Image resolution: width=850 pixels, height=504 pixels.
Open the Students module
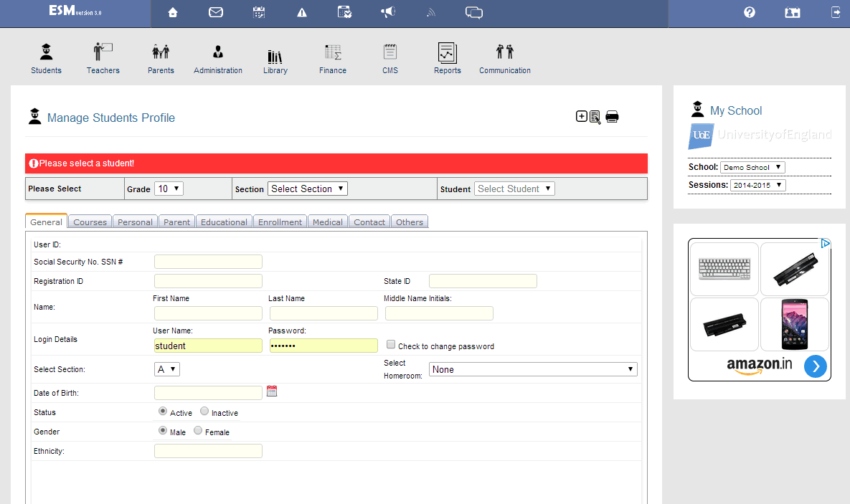(46, 59)
